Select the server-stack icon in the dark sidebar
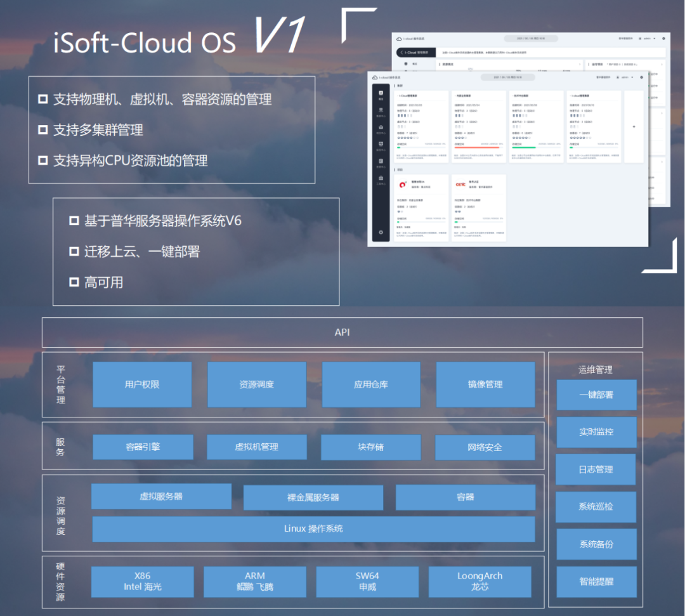 pyautogui.click(x=381, y=110)
